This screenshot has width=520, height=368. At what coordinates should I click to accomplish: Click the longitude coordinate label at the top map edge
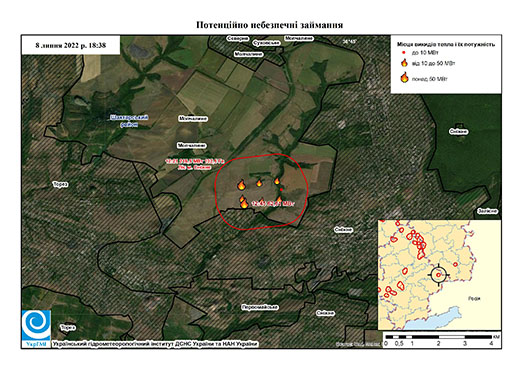click(x=349, y=42)
